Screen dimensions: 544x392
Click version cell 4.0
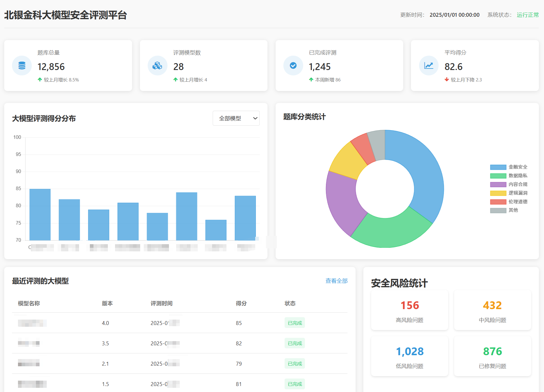105,323
